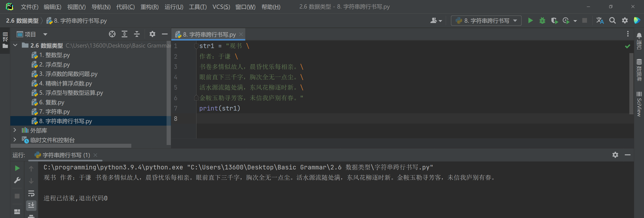Open 帮助(H) menu
644x218 pixels.
click(271, 7)
